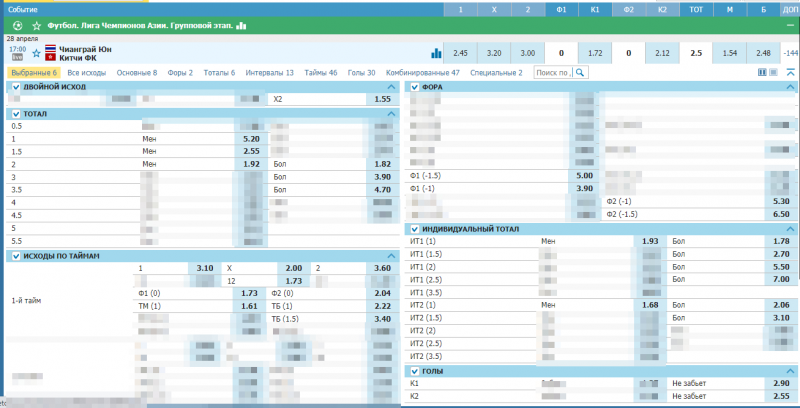800x408 pixels.
Task: Star the Чианграй Юн match as favorite
Action: 37,53
